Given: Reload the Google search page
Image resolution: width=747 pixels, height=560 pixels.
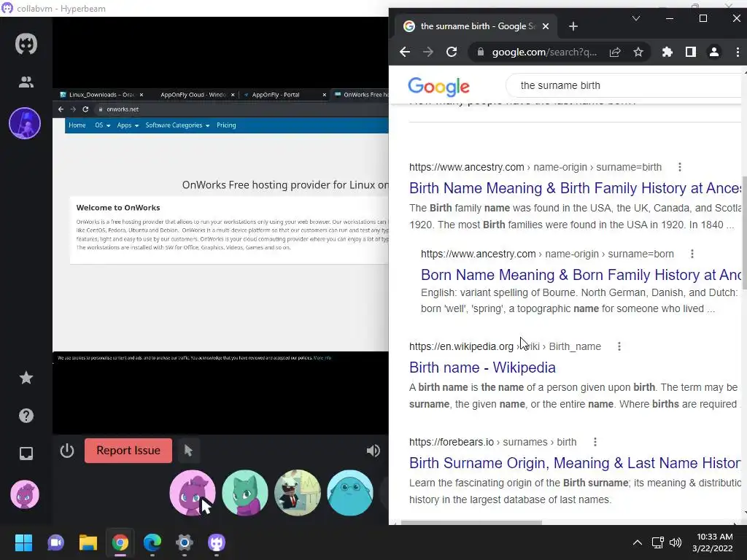Looking at the screenshot, I should (x=452, y=52).
